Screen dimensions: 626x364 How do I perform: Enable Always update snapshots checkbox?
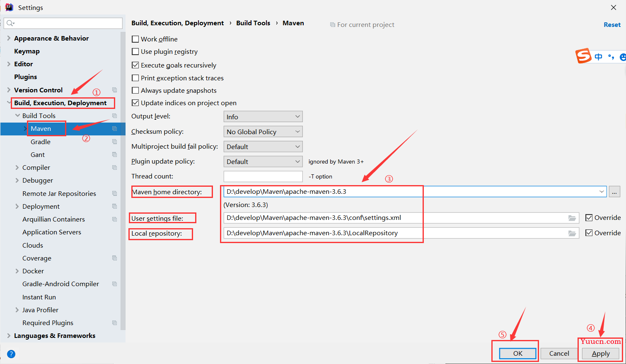click(x=135, y=90)
